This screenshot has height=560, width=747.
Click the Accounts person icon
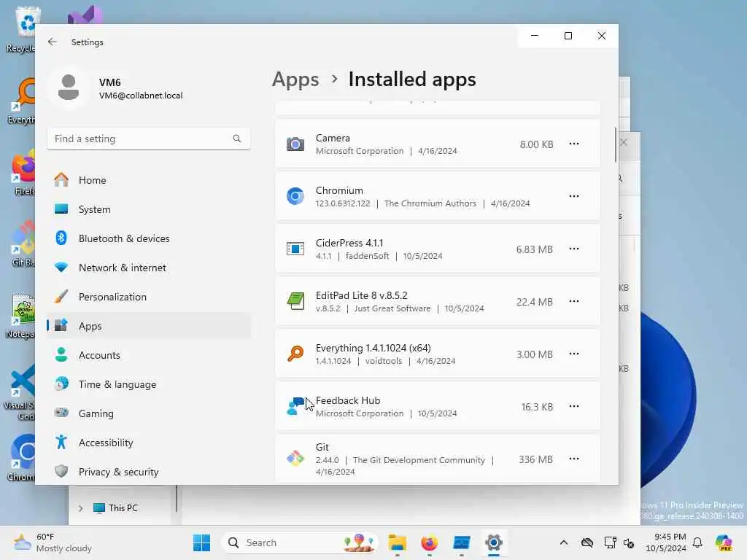(61, 354)
